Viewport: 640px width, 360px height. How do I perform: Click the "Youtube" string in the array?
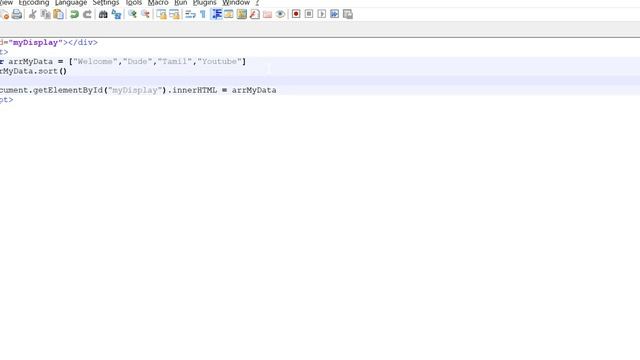(x=220, y=62)
